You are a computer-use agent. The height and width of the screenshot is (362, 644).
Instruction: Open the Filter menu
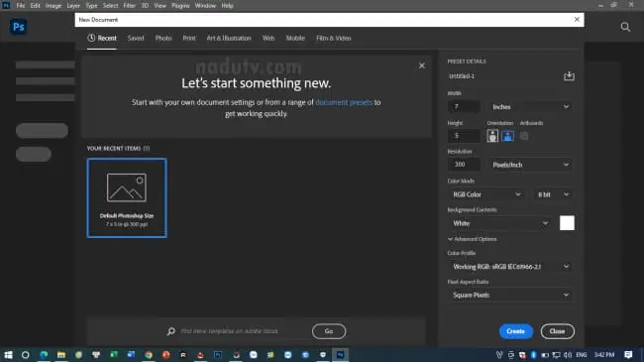pos(130,5)
